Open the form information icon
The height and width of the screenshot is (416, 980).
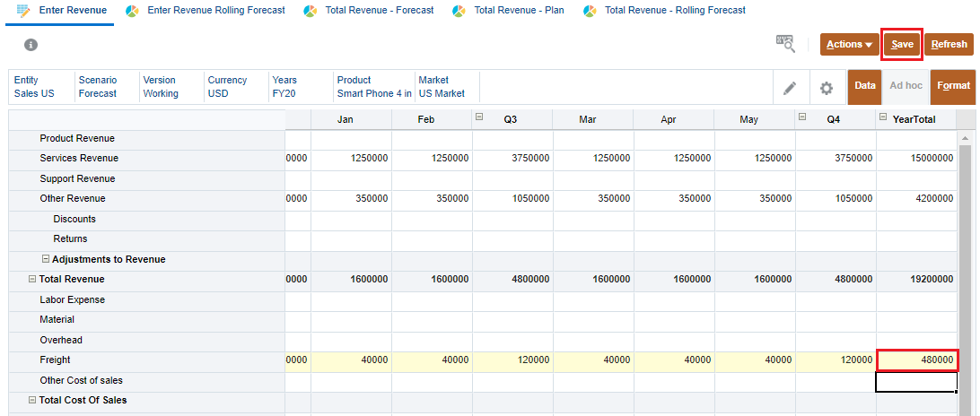tap(31, 45)
